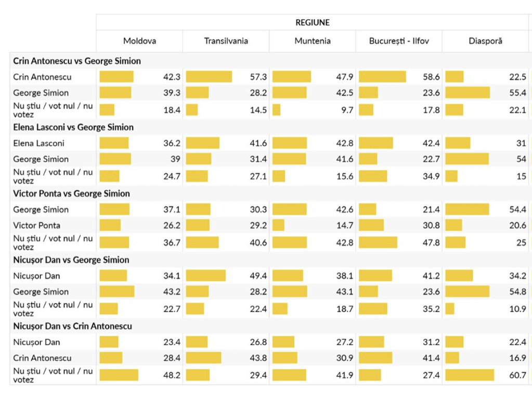Select the Victor Ponta row label
Viewport: 532px width, 409px height.
[x=36, y=225]
